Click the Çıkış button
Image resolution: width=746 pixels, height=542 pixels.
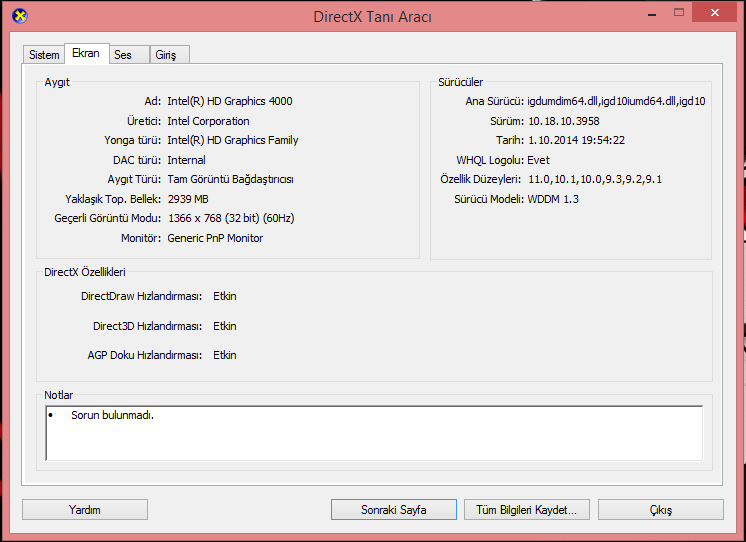660,510
